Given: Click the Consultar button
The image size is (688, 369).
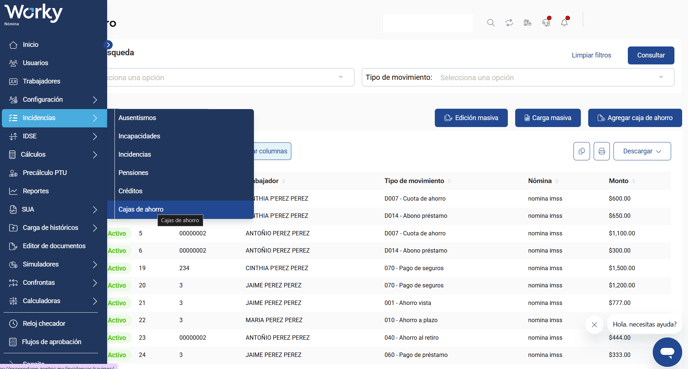Looking at the screenshot, I should click(x=651, y=55).
